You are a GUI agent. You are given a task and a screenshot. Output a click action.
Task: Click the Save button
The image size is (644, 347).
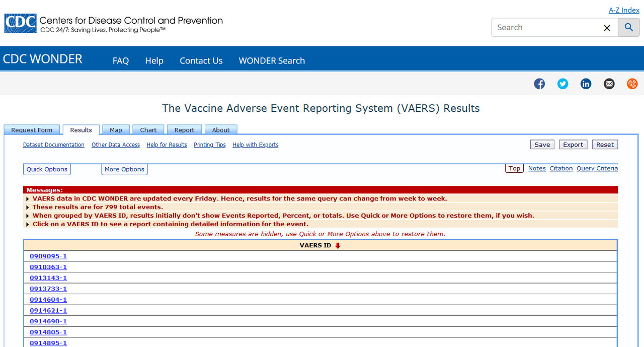pyautogui.click(x=542, y=145)
